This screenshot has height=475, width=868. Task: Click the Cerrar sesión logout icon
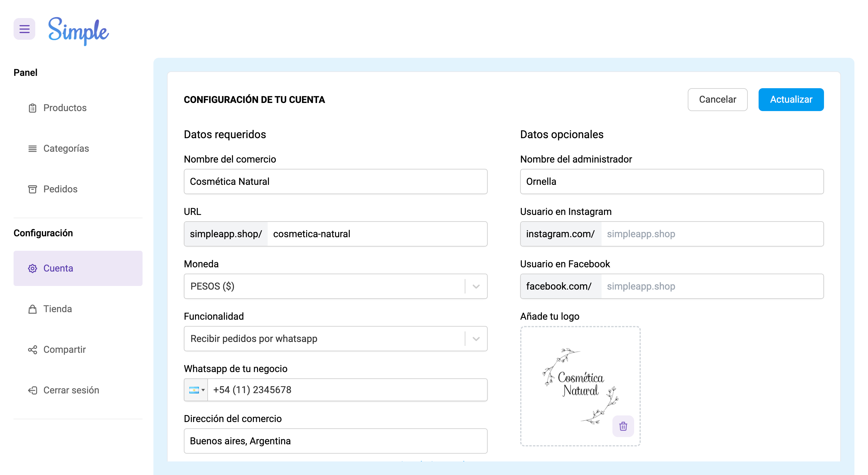pos(32,390)
